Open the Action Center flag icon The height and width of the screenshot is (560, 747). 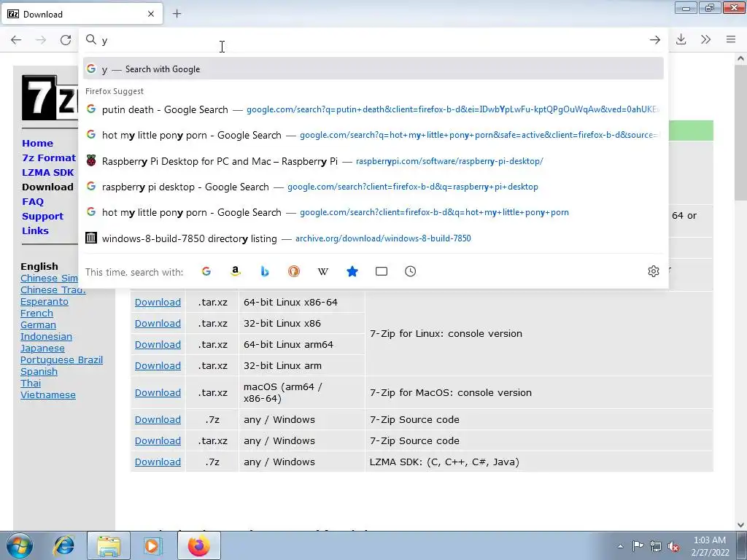(638, 546)
